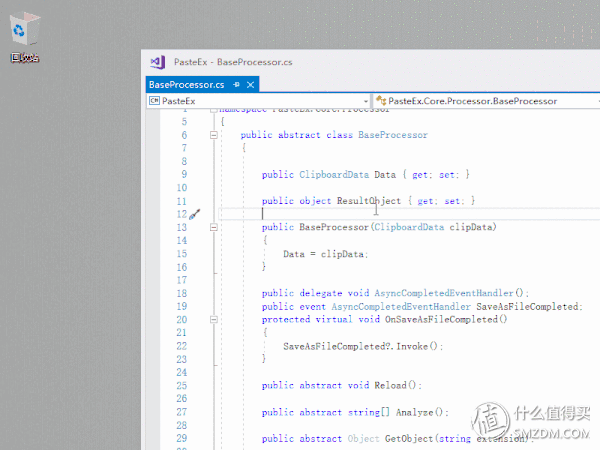
Task: Collapse the OnSaveAsFileCompleted method block
Action: (214, 320)
